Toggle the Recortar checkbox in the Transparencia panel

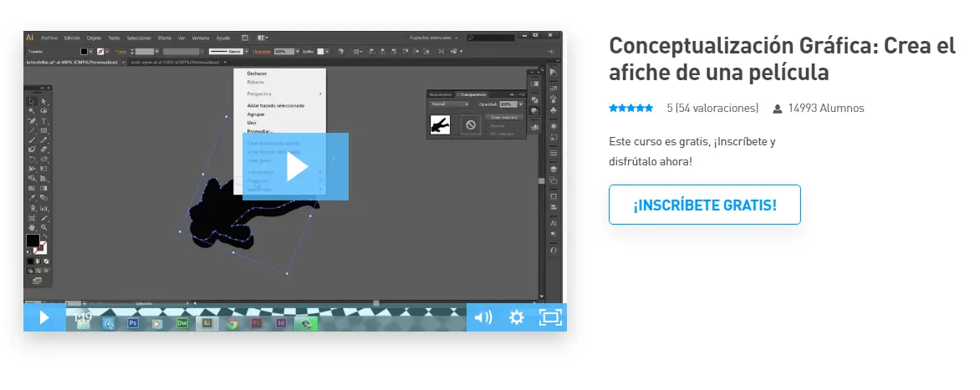487,125
